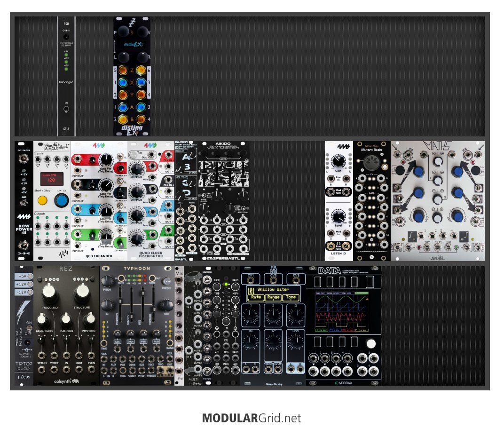The height and width of the screenshot is (428, 504).
Task: Select the Behringer CP1A PSU module
Action: pyautogui.click(x=66, y=76)
